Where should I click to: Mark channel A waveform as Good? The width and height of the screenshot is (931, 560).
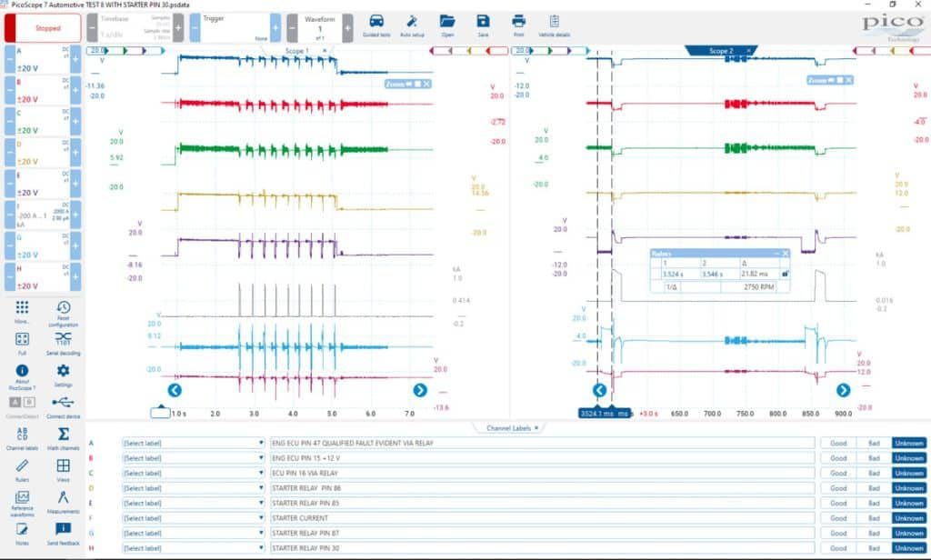[838, 443]
